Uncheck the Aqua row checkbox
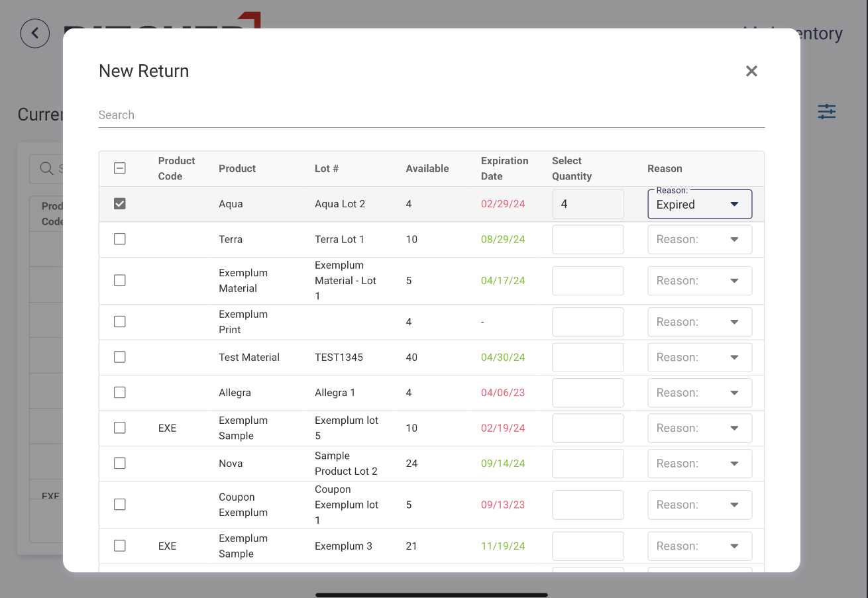The width and height of the screenshot is (868, 598). [x=120, y=204]
